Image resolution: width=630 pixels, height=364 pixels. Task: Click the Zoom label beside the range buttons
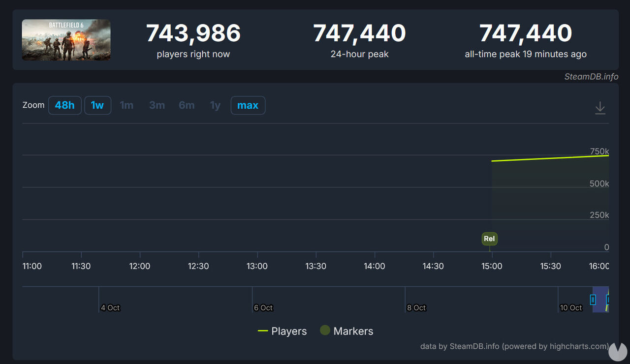point(33,105)
